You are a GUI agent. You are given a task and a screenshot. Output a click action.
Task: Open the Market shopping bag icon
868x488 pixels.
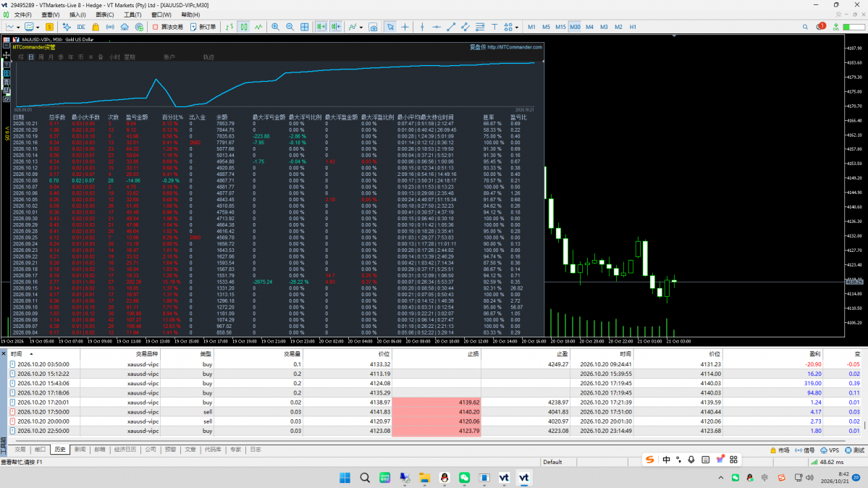point(96,27)
